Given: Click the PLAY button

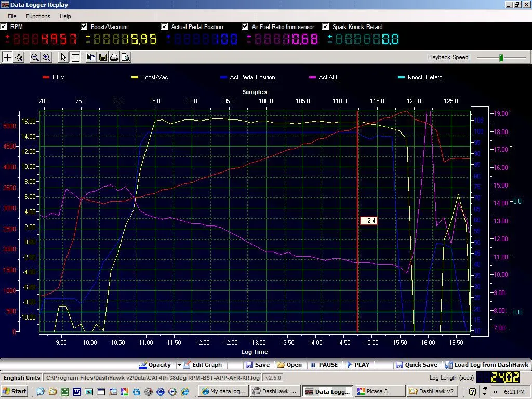Looking at the screenshot, I should point(358,365).
